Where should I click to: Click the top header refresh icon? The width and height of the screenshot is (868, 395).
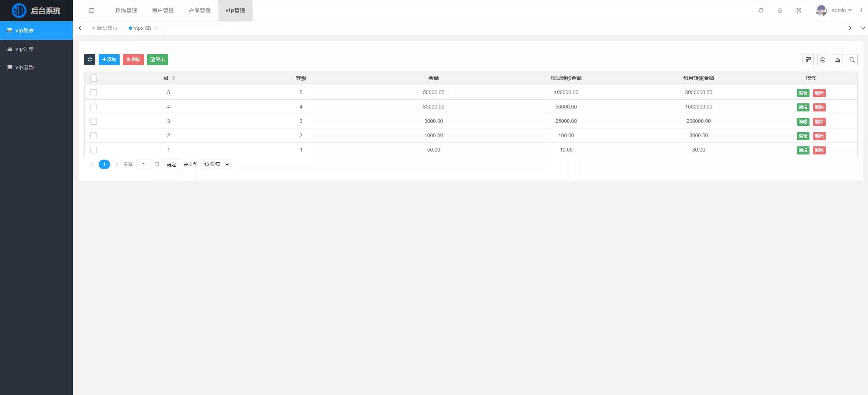coord(761,10)
